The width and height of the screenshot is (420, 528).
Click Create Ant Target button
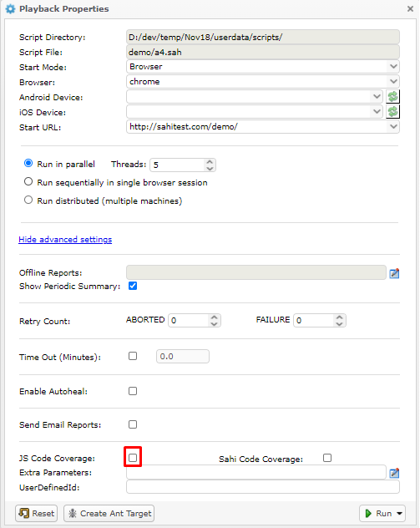[x=109, y=514]
